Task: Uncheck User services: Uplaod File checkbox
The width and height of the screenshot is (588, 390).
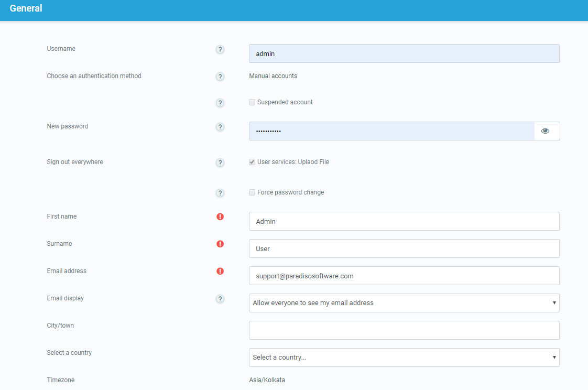Action: [252, 162]
